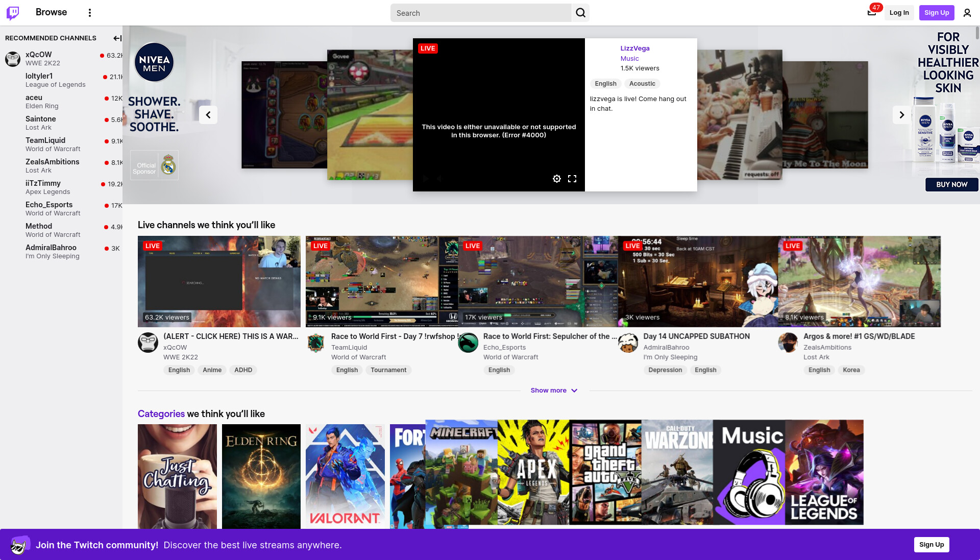Open xQcOW WWE 2K22 stream thumbnail
980x560 pixels.
(x=219, y=281)
